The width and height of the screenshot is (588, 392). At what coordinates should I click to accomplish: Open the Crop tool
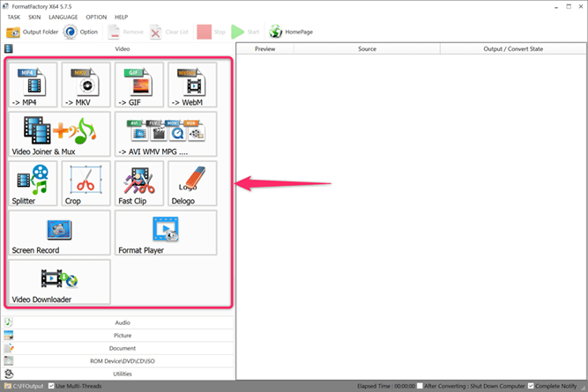(x=86, y=183)
